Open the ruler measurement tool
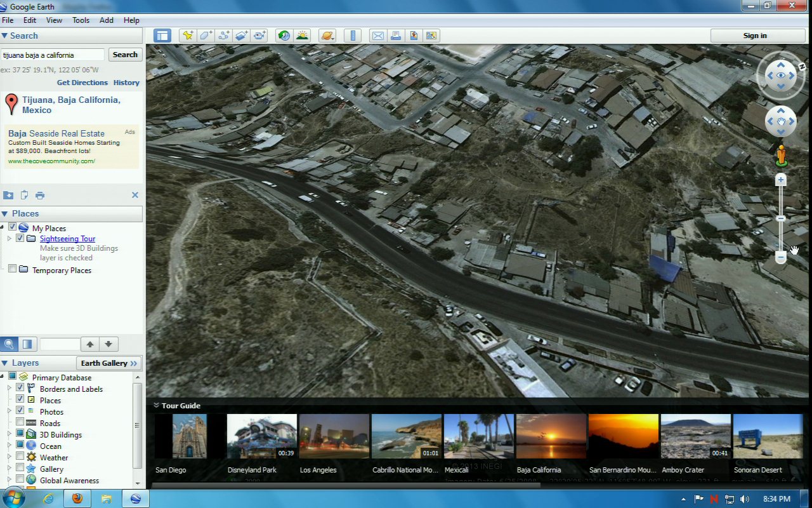 click(x=353, y=36)
